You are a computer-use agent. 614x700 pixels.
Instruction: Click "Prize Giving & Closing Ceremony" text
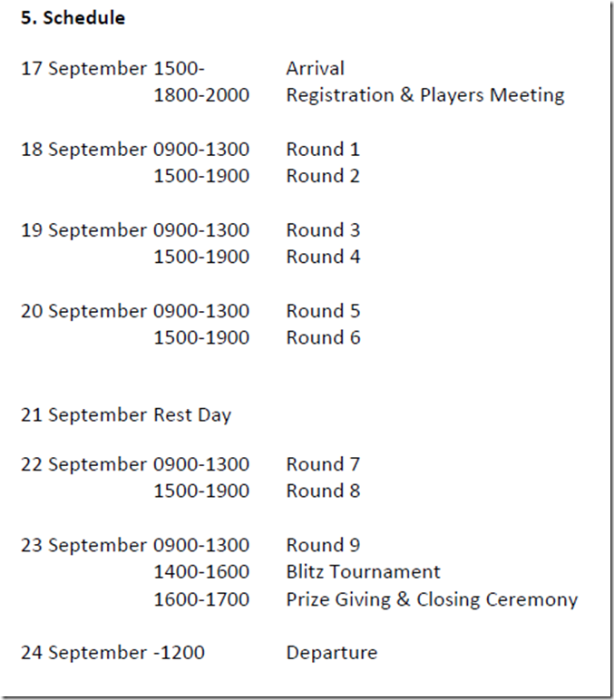432,599
